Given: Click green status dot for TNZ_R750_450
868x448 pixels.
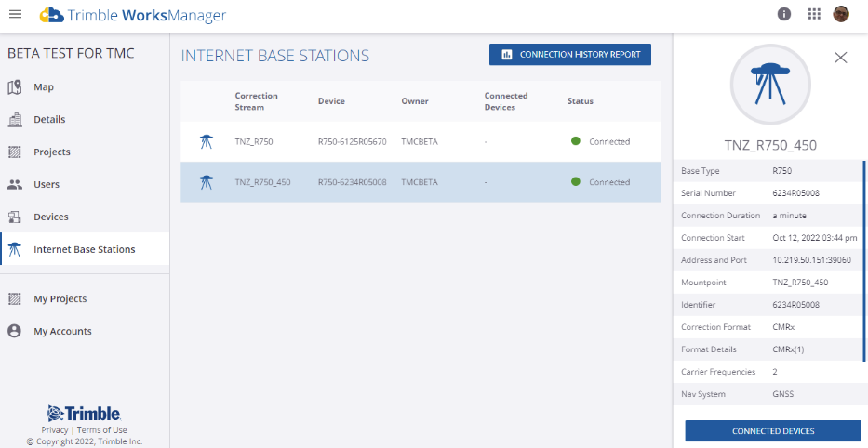Looking at the screenshot, I should click(576, 181).
